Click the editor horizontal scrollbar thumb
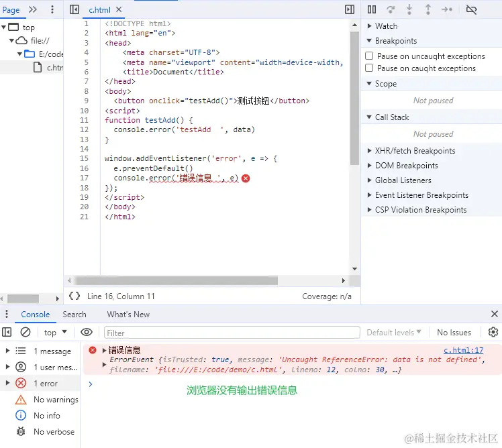The width and height of the screenshot is (502, 448). coord(176,280)
